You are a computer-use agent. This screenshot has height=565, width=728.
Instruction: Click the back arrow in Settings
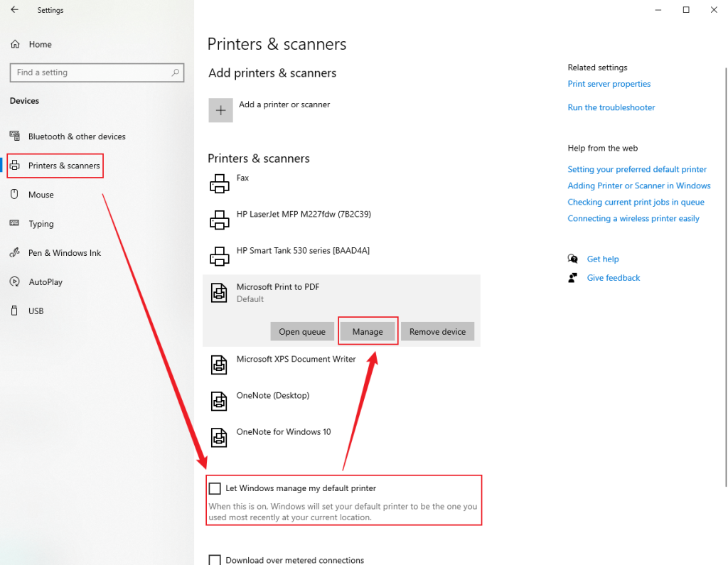point(14,10)
